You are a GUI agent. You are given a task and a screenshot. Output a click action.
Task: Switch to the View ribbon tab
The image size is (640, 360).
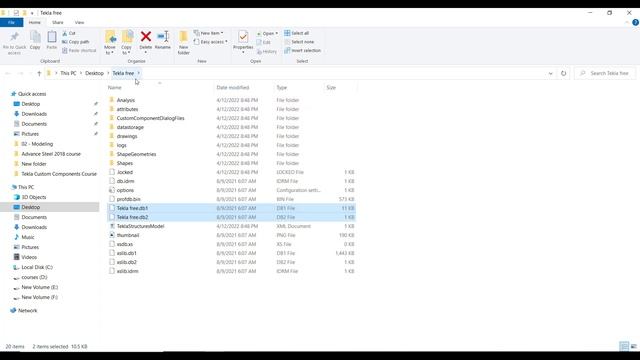click(x=79, y=22)
